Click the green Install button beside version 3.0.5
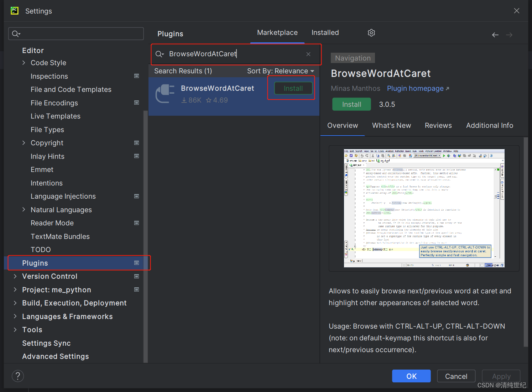The image size is (532, 392). click(351, 104)
